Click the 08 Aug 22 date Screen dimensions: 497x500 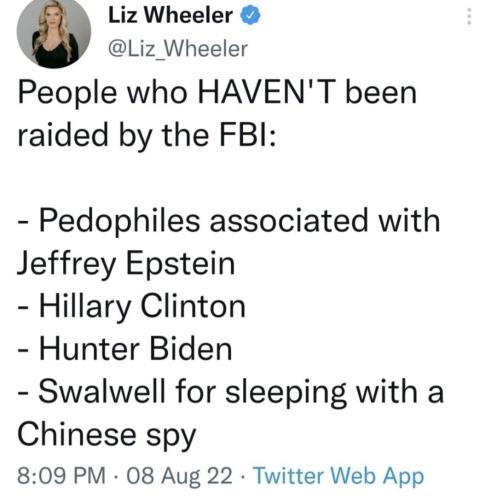(x=179, y=476)
